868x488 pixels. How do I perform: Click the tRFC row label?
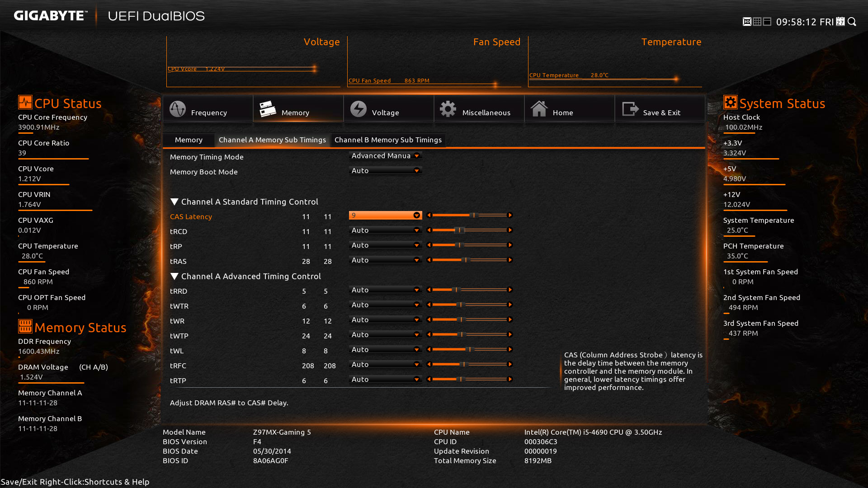pyautogui.click(x=178, y=366)
